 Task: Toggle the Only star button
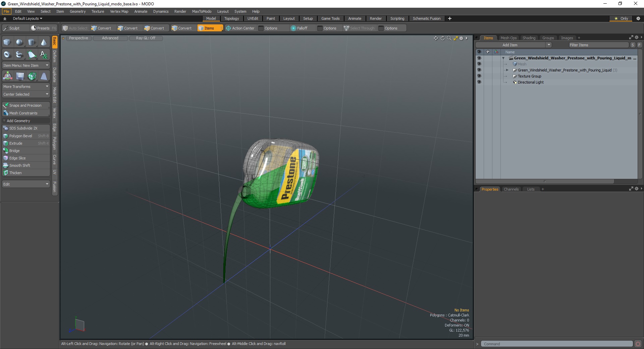point(621,18)
